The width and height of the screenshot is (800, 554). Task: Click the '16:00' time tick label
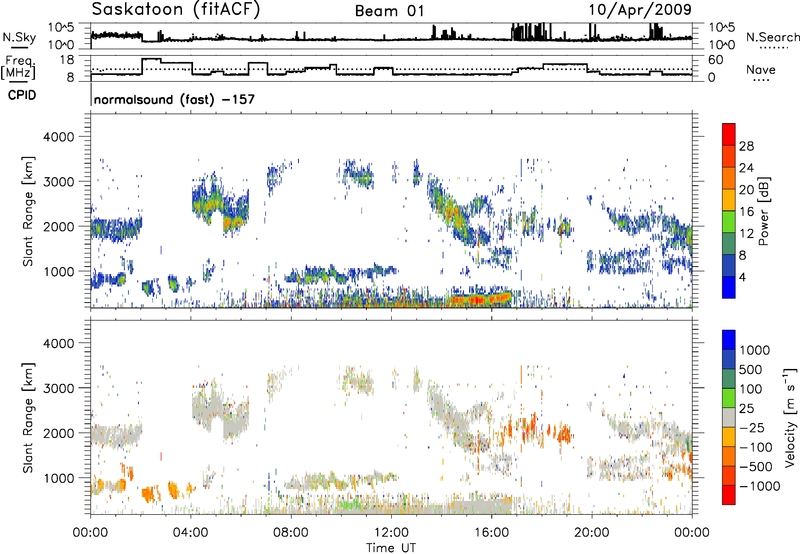point(491,533)
